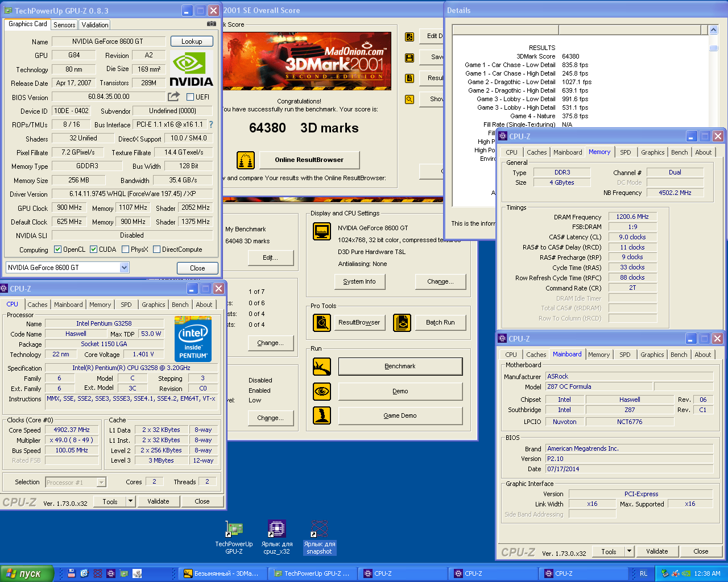Switch to the Sensors tab in GPU-Z

pyautogui.click(x=64, y=25)
